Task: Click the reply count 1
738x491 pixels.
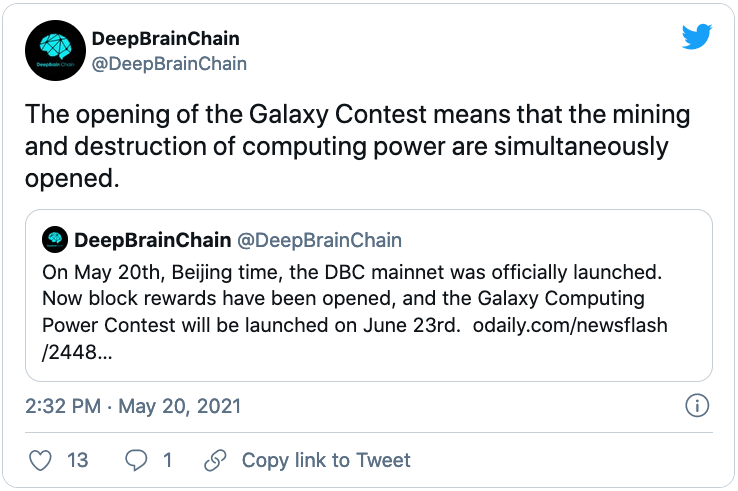Action: [167, 460]
